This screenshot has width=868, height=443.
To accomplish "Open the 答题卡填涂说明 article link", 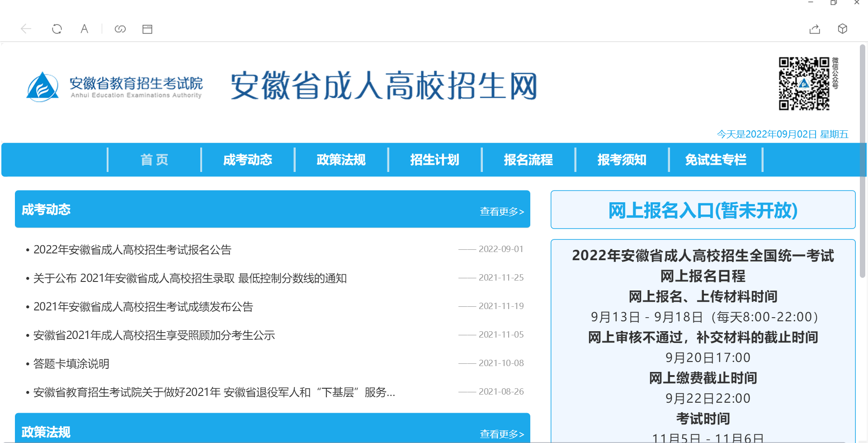I will [71, 364].
